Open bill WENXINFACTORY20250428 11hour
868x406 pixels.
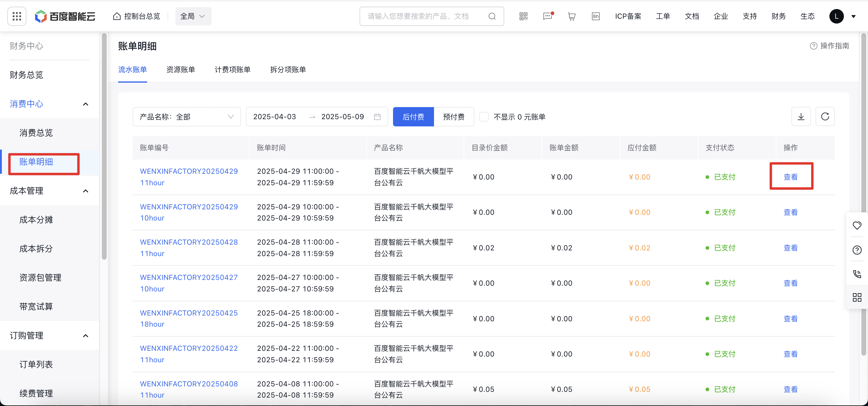pos(189,248)
